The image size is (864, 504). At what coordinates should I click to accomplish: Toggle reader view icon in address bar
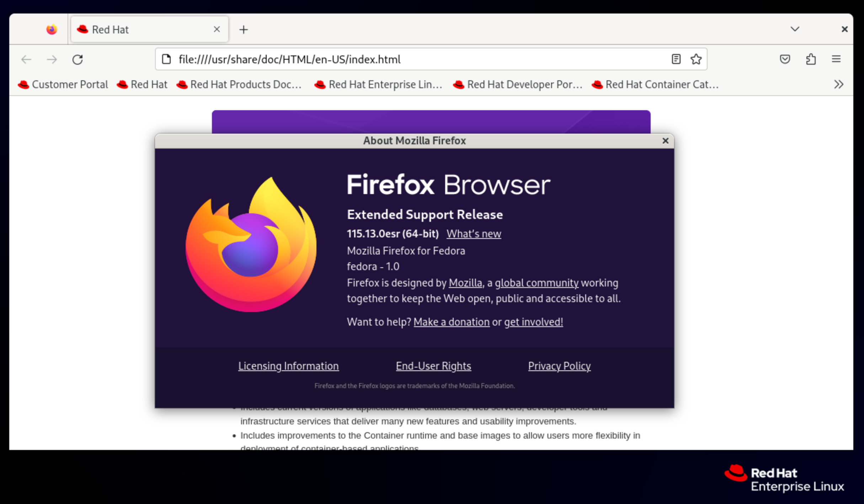click(676, 59)
